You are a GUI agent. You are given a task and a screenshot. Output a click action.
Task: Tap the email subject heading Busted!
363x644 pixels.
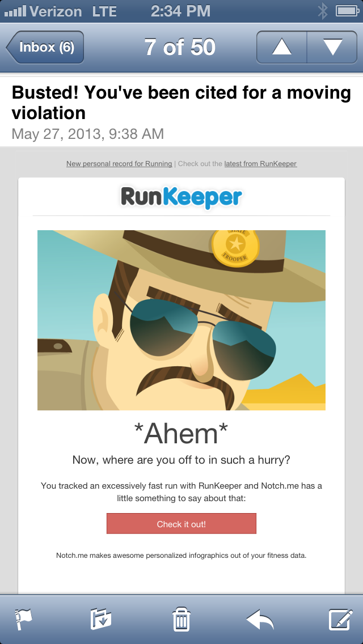point(181,103)
